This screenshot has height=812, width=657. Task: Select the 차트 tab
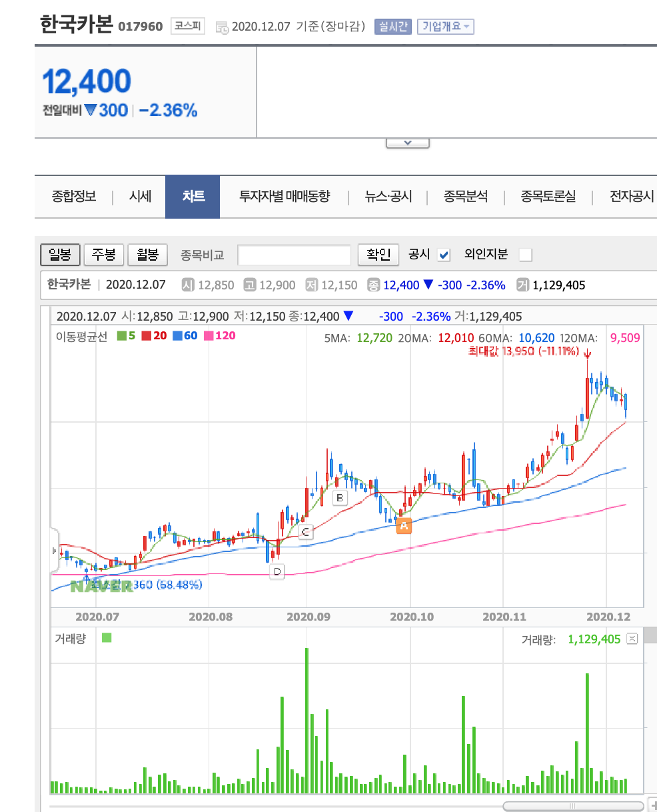193,197
